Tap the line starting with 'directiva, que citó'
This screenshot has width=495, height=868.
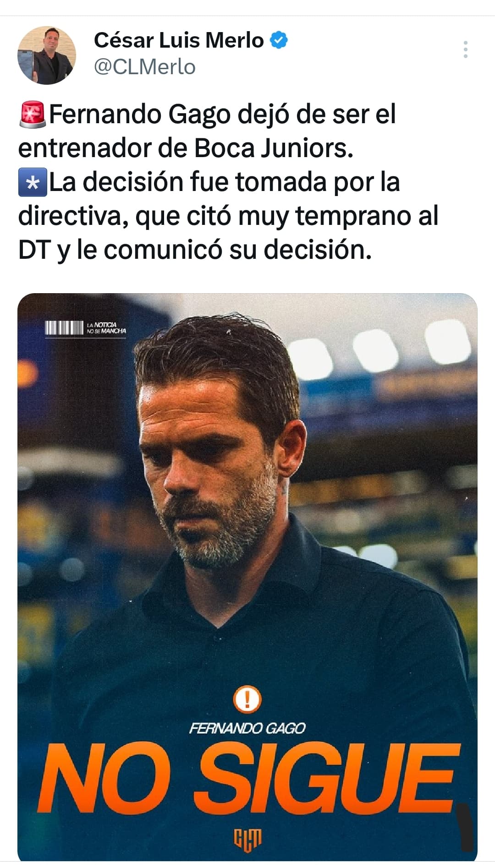coord(228,216)
